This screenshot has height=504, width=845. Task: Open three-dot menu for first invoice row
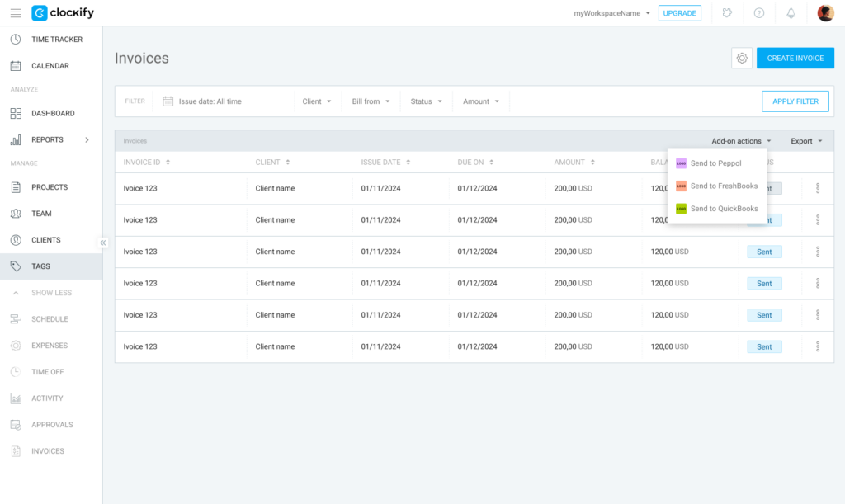(x=817, y=189)
